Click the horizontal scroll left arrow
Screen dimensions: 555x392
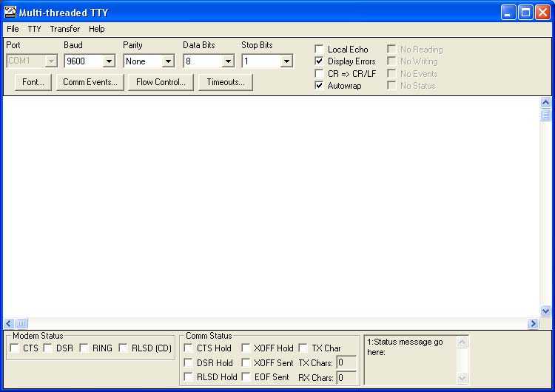point(9,323)
